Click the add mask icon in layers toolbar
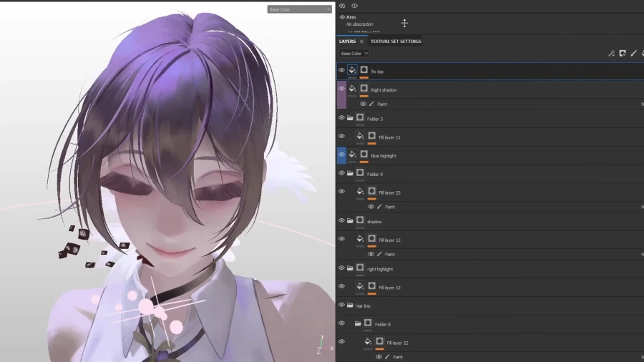The height and width of the screenshot is (362, 644). point(623,54)
